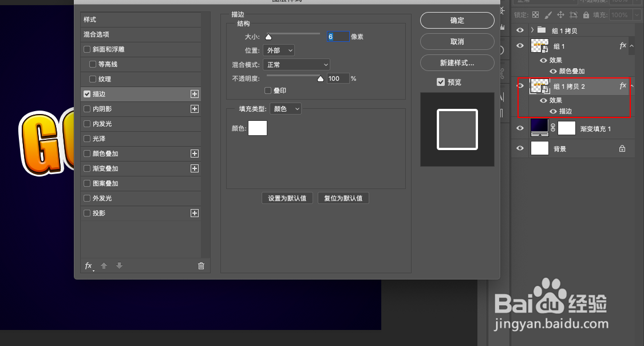Click the move effect up arrow
The image size is (644, 346).
pos(104,266)
